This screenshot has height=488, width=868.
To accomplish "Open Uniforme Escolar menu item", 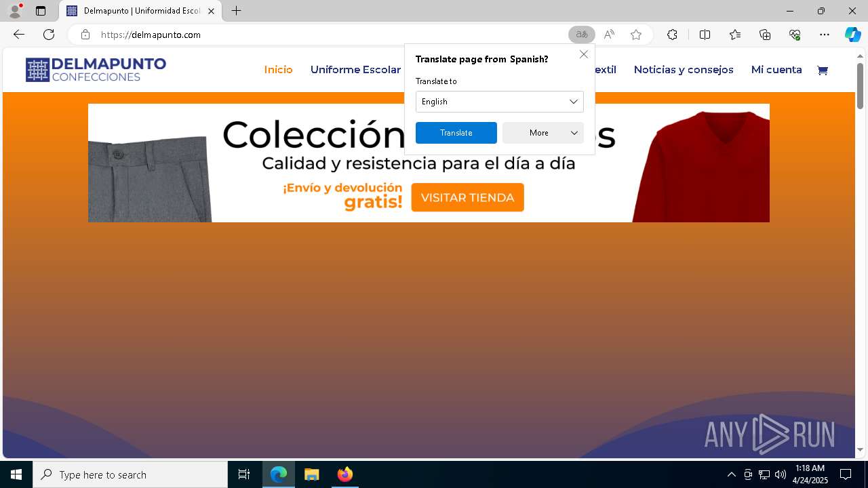I will click(355, 70).
